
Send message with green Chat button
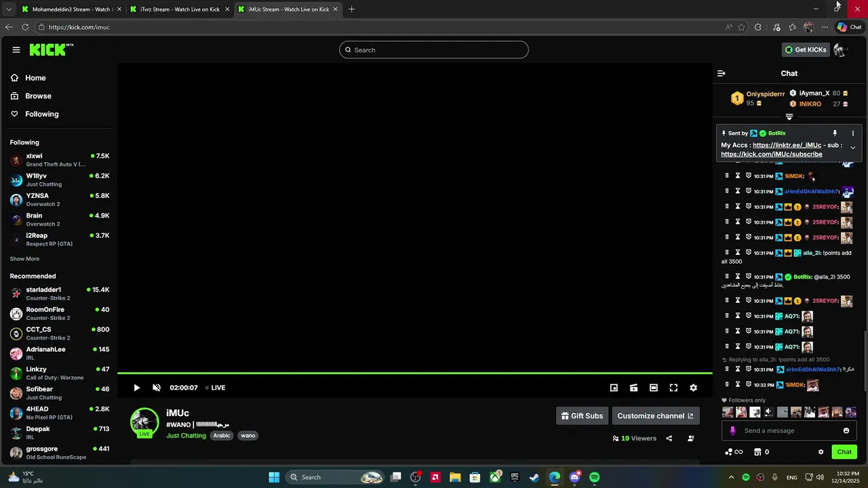pyautogui.click(x=844, y=452)
